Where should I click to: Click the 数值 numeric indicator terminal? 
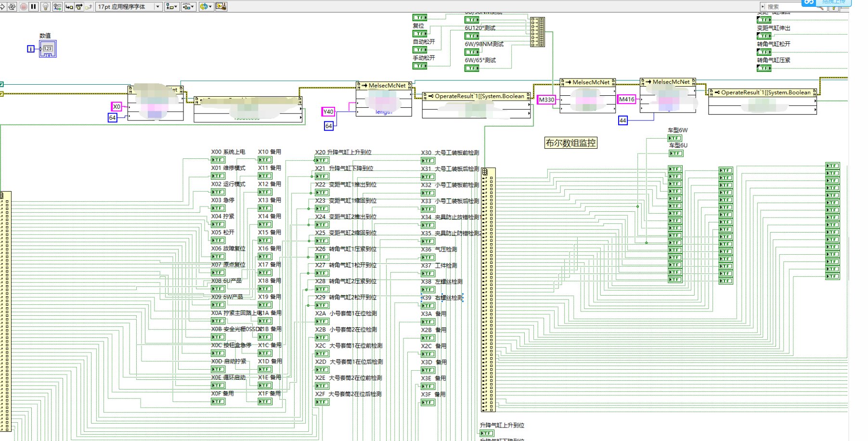click(48, 49)
